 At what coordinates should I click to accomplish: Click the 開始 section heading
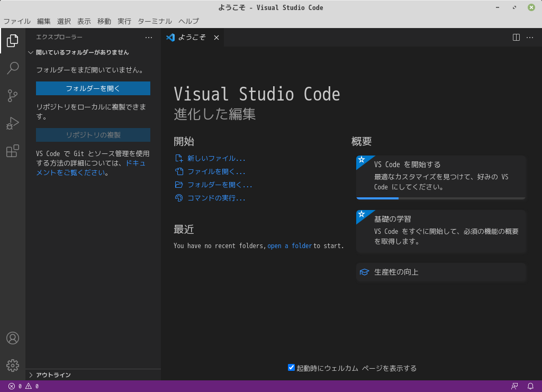tap(184, 141)
